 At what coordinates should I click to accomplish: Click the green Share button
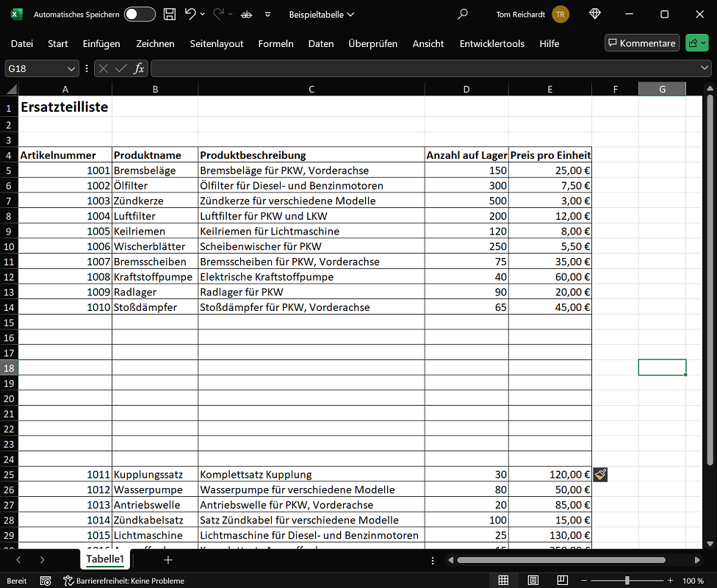[x=697, y=43]
